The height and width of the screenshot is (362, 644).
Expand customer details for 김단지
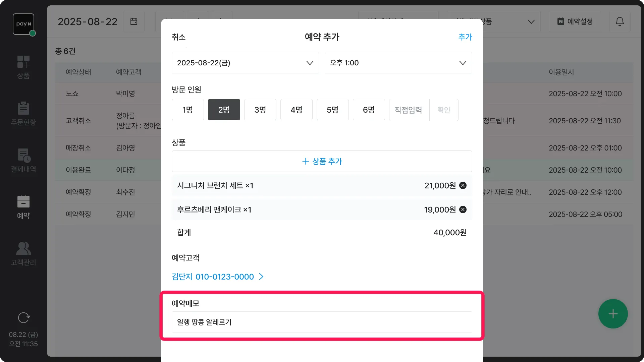218,277
